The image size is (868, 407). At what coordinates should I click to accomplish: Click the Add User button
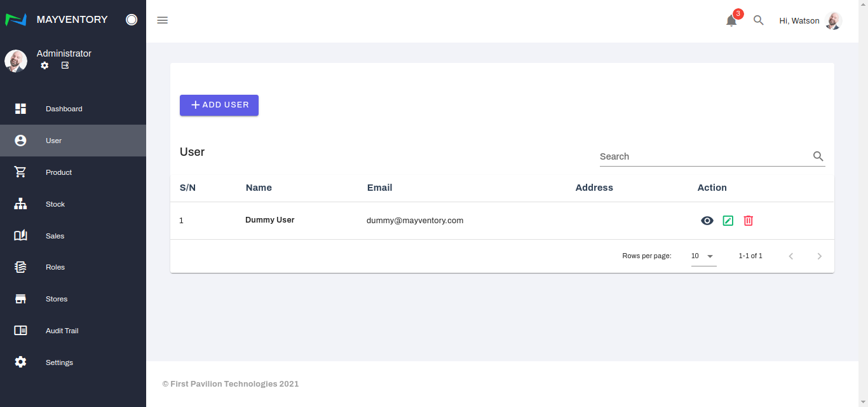(x=219, y=105)
